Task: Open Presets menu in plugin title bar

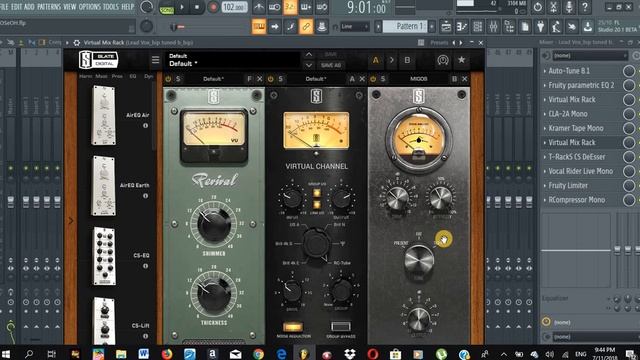Action: point(439,42)
